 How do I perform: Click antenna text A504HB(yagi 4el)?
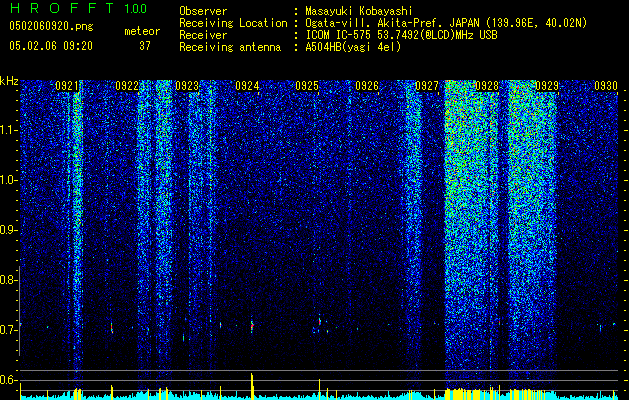tap(353, 47)
